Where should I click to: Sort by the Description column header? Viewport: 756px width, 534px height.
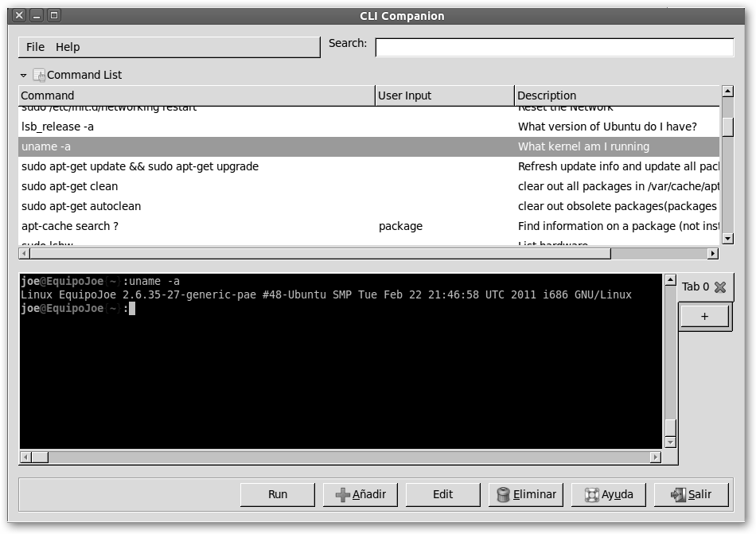point(617,95)
